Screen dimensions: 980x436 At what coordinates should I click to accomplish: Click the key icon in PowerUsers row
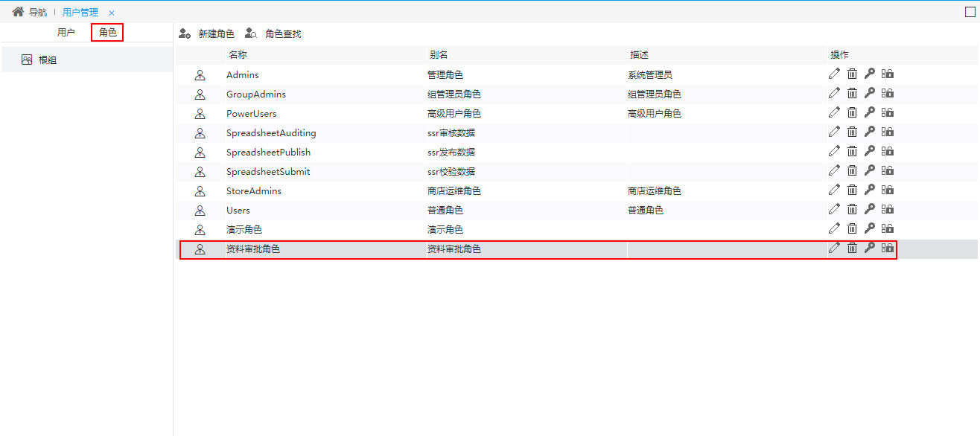869,112
